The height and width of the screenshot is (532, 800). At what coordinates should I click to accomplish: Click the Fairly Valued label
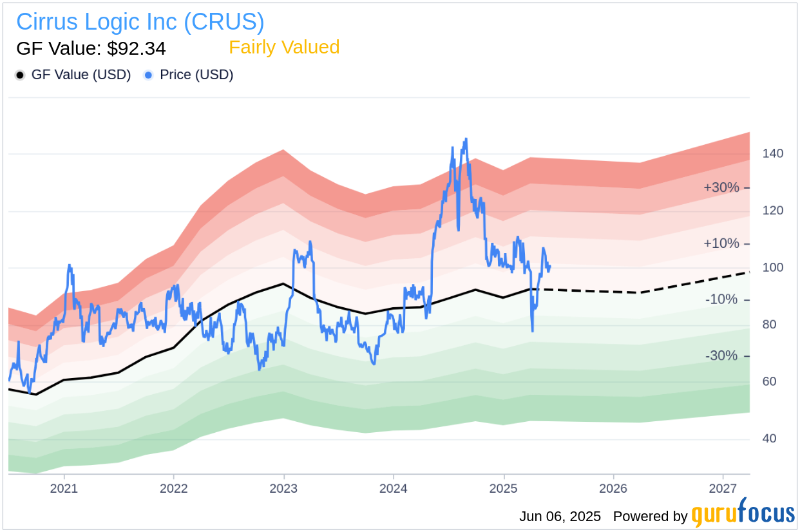284,48
